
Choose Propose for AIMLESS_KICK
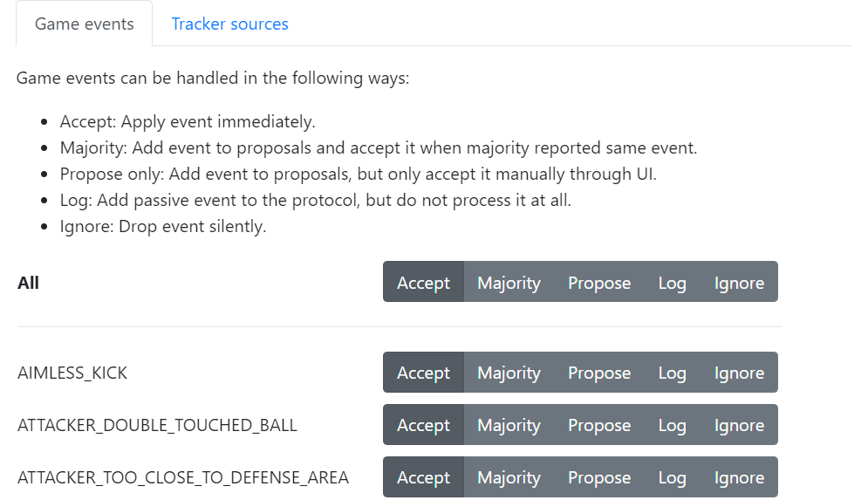coord(598,373)
